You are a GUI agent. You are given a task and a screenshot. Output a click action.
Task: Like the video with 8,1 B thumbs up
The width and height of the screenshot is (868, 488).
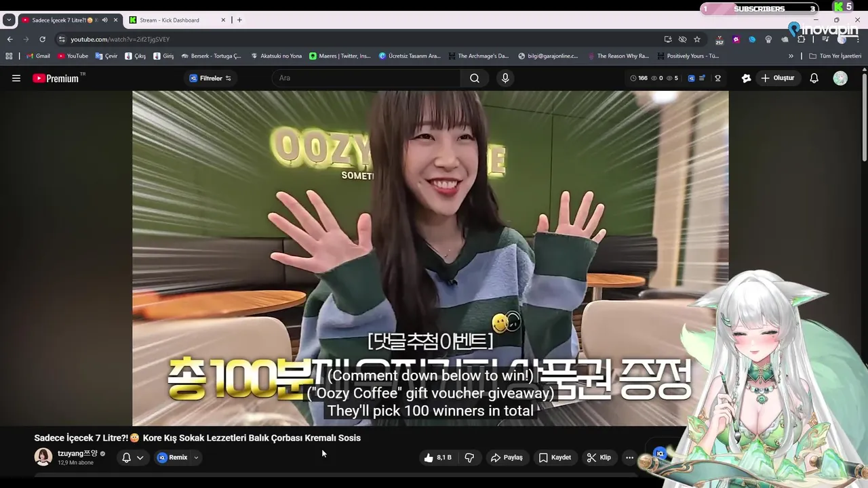pyautogui.click(x=438, y=457)
